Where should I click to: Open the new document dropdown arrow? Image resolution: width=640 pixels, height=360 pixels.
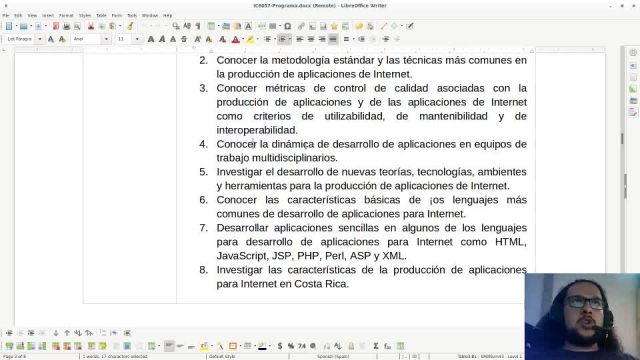(16, 26)
